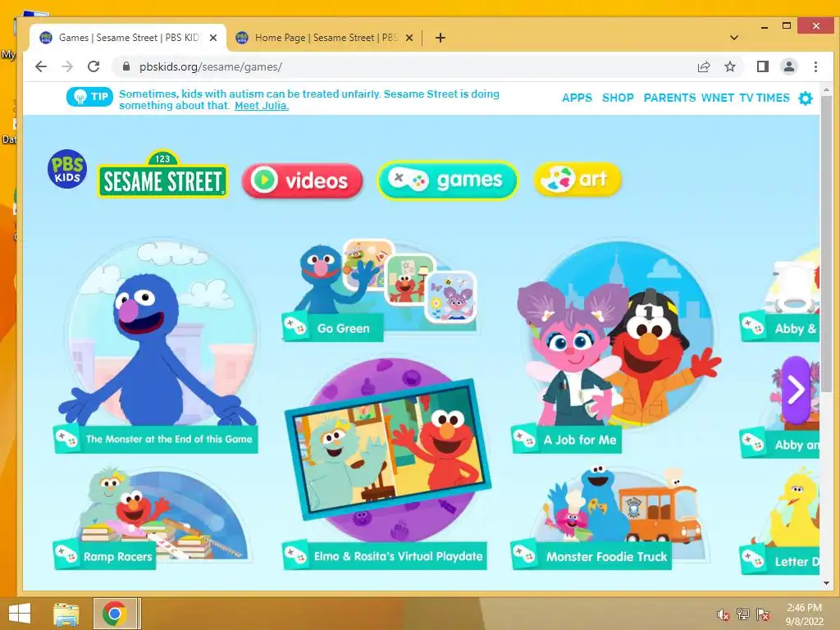Open the WNET station link
The image size is (840, 630).
717,98
